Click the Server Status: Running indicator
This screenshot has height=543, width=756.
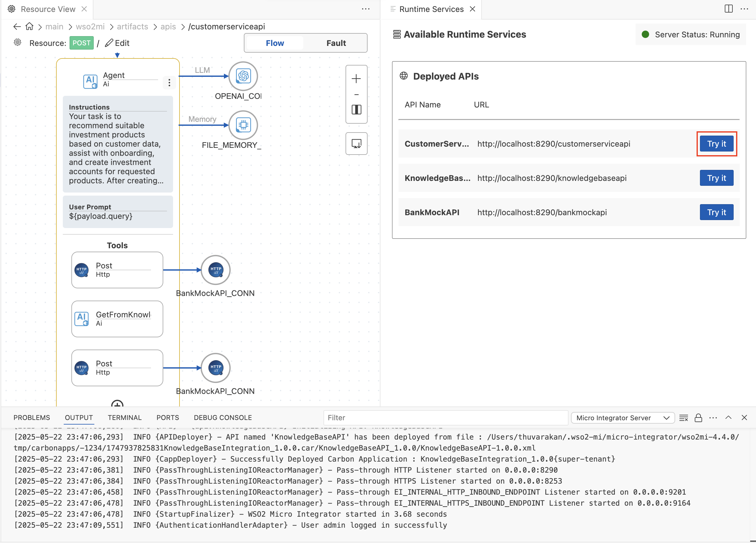coord(690,34)
